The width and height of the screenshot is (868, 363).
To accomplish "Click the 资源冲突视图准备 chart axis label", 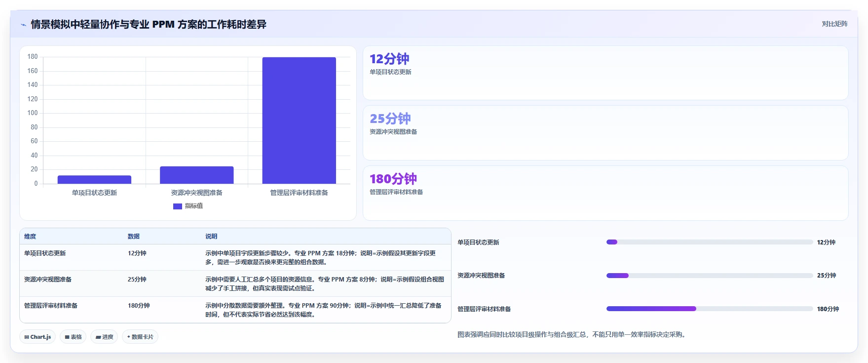I will tap(196, 193).
